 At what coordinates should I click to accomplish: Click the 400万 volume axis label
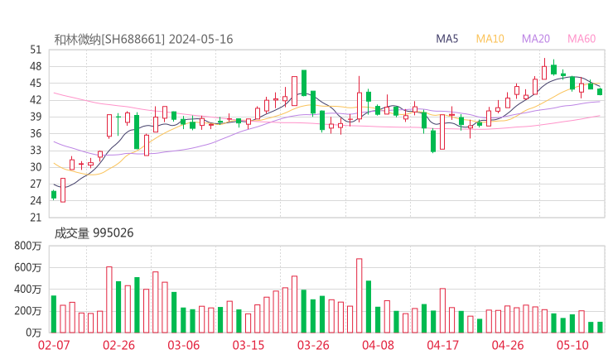point(28,290)
